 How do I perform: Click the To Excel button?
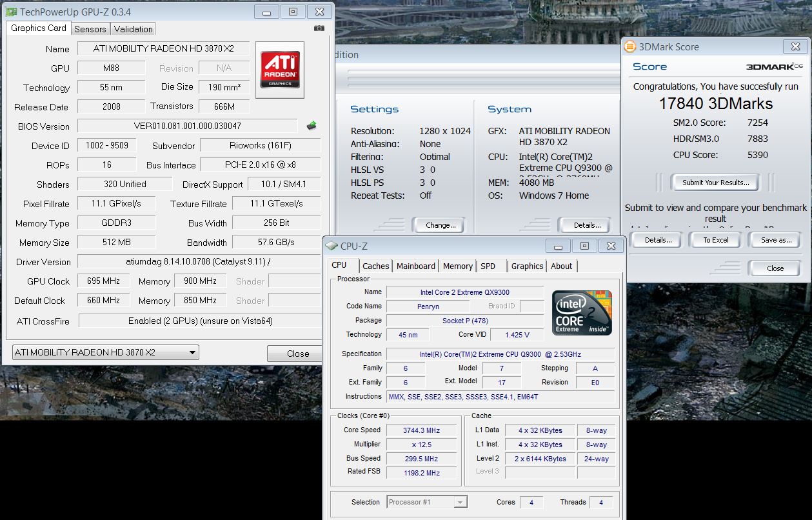click(x=715, y=240)
